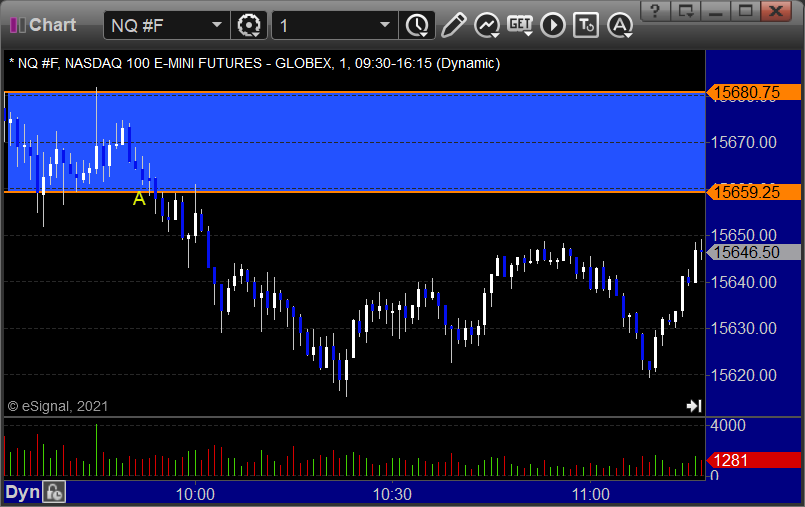Screen dimensions: 805x507
Task: Toggle the chart lock icon
Action: click(x=54, y=493)
